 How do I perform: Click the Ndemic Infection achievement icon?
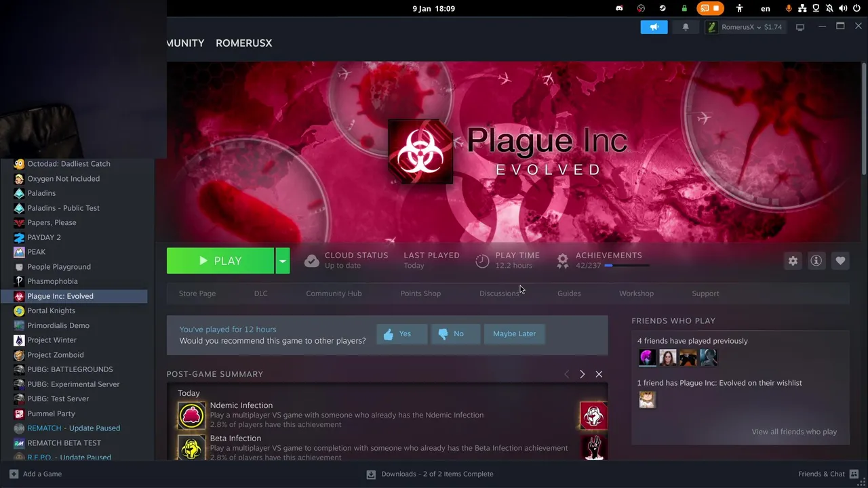(191, 415)
